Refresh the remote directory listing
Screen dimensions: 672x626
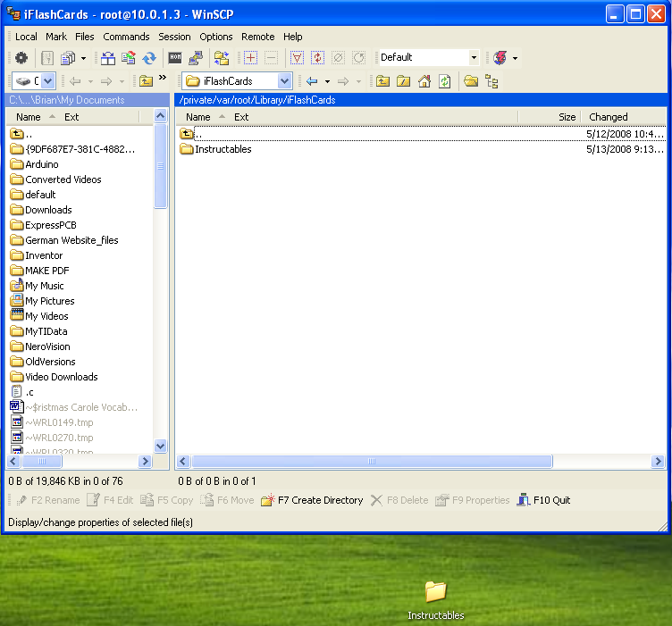(445, 81)
